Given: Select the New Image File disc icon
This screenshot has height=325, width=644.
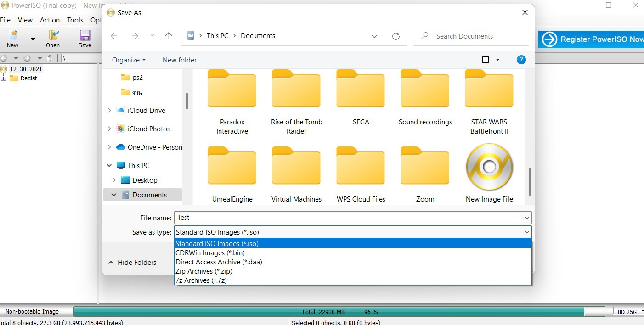Looking at the screenshot, I should [489, 167].
